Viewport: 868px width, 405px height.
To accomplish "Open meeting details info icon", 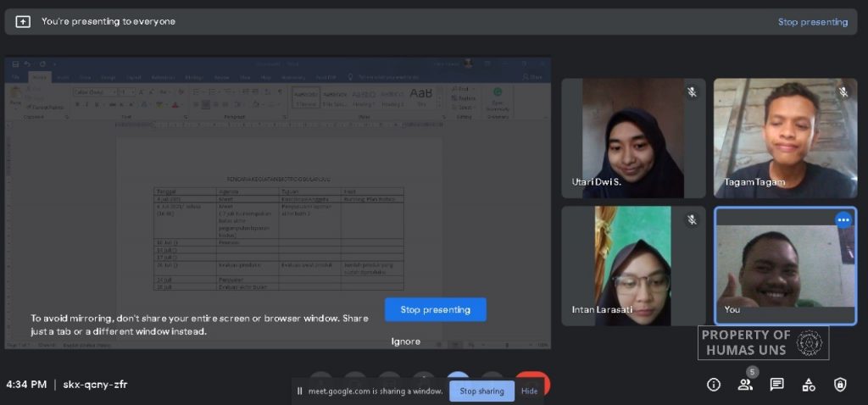I will pos(714,385).
